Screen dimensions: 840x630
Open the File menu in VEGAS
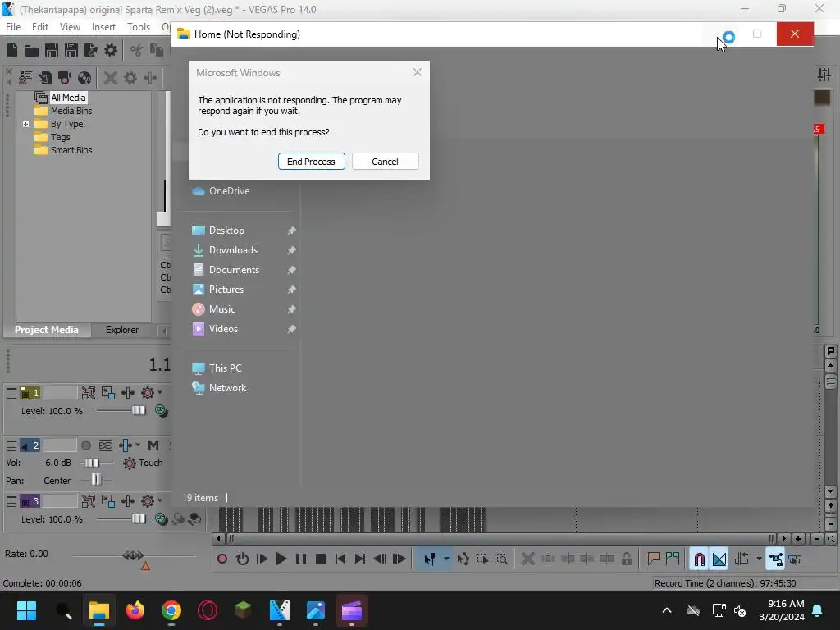point(13,27)
